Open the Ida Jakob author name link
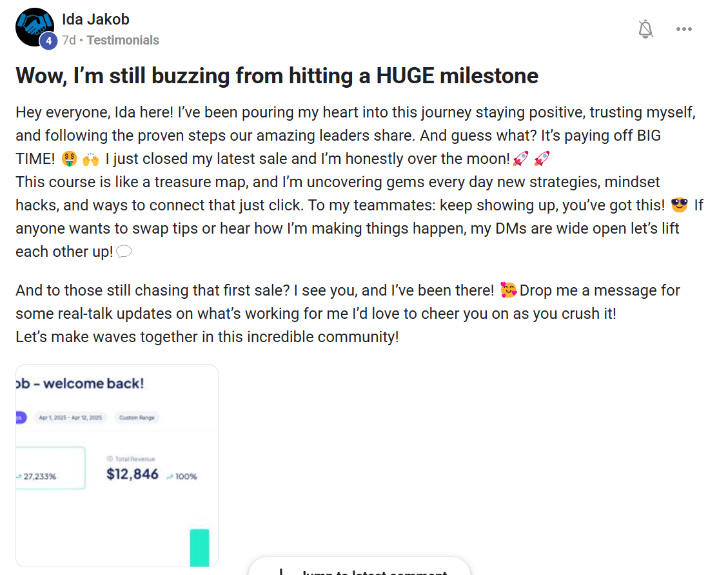728x575 pixels. [x=95, y=19]
